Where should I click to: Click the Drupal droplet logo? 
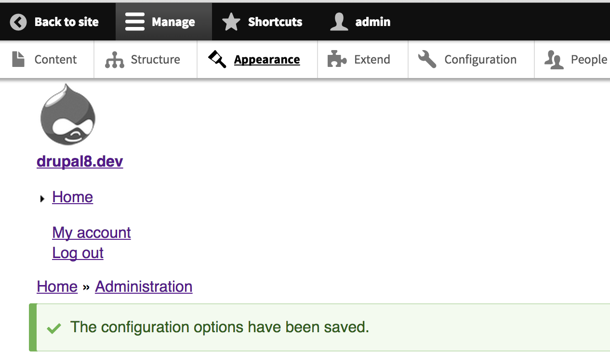[67, 114]
